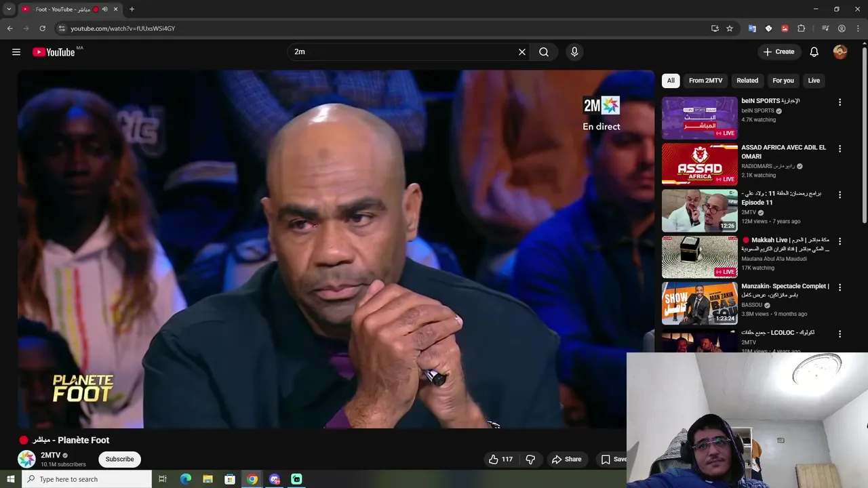Open options for Makkah Live video

pos(840,241)
